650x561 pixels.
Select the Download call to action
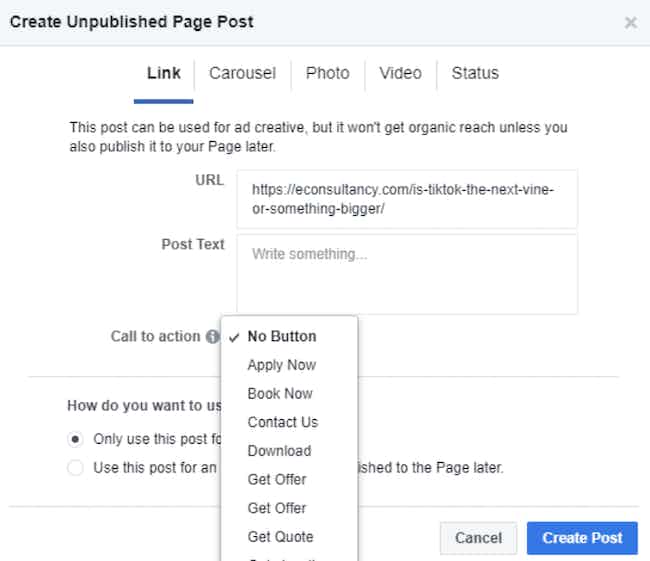[x=279, y=451]
